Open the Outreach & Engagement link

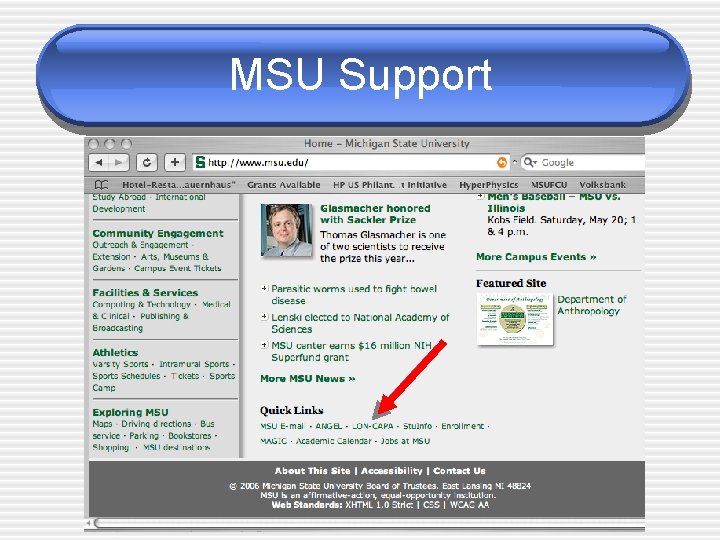[x=140, y=245]
